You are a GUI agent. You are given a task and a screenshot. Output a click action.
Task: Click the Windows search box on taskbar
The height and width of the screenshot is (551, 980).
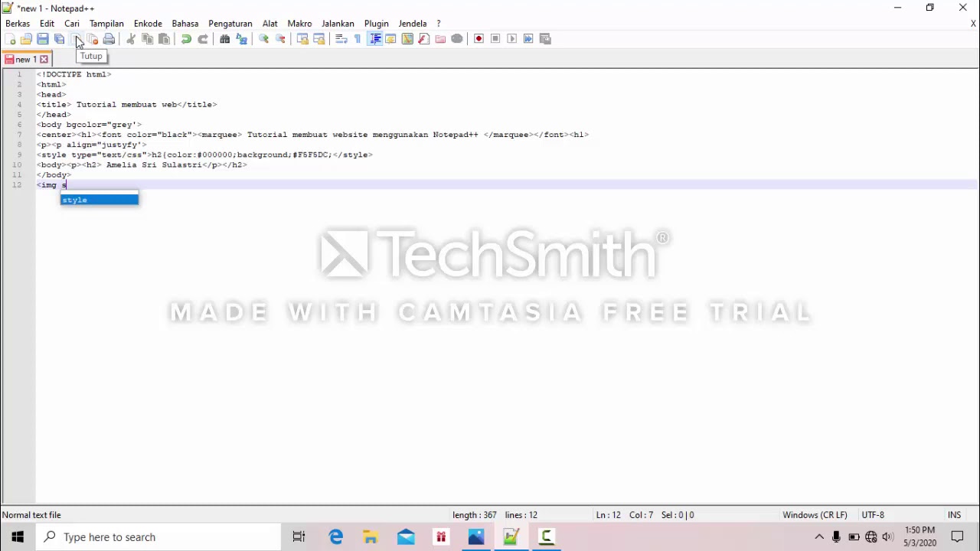click(158, 537)
